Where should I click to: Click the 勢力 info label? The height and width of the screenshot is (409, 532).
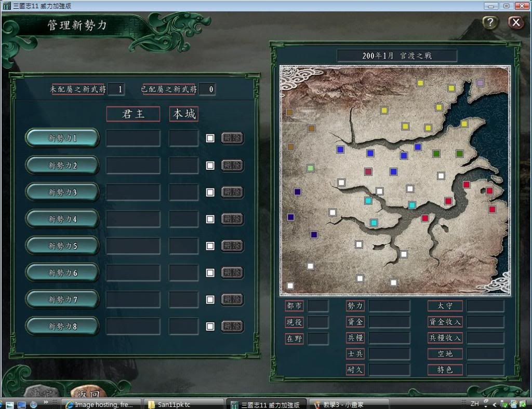point(355,306)
